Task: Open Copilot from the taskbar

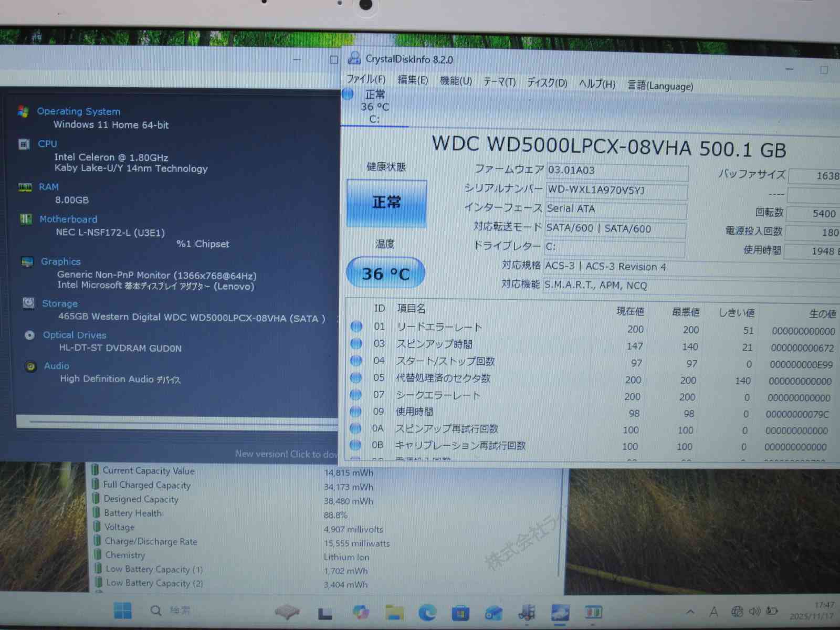Action: (x=361, y=612)
